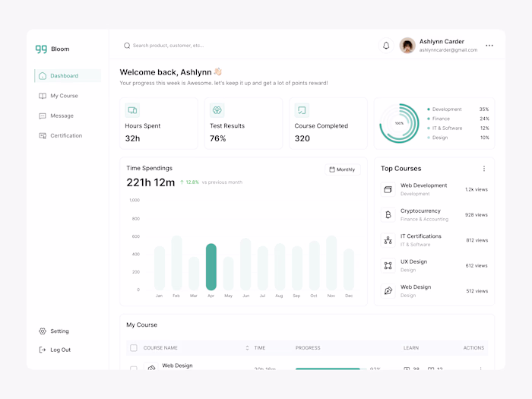This screenshot has width=532, height=399.
Task: Toggle the select-all checkbox in table header
Action: 134,348
